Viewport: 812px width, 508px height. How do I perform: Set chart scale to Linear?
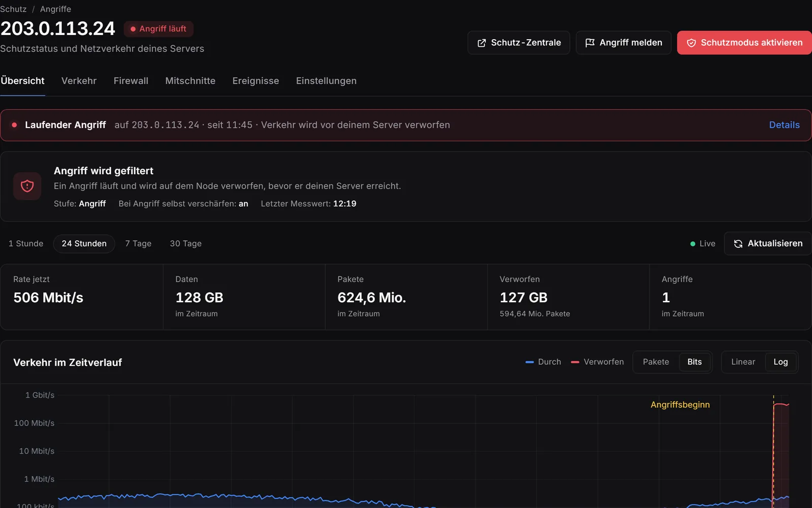tap(743, 362)
